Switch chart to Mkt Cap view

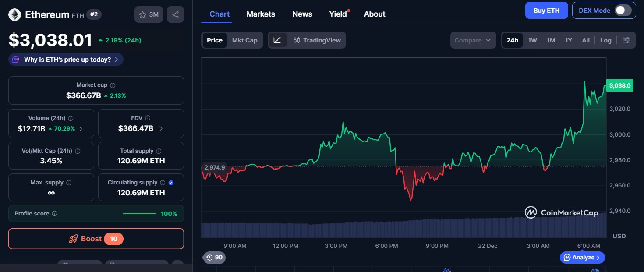pos(245,40)
